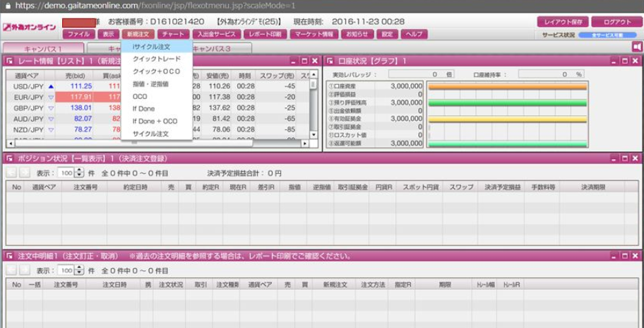Click GBP/JPY down arrow indicator
This screenshot has width=644, height=328.
51,109
